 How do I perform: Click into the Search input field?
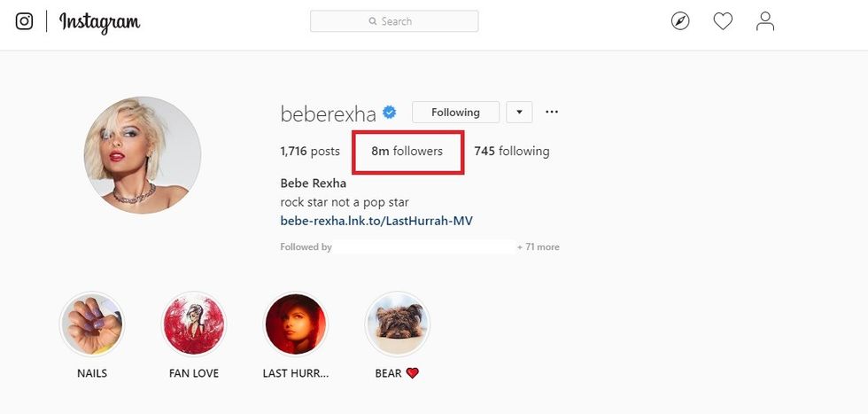tap(394, 21)
